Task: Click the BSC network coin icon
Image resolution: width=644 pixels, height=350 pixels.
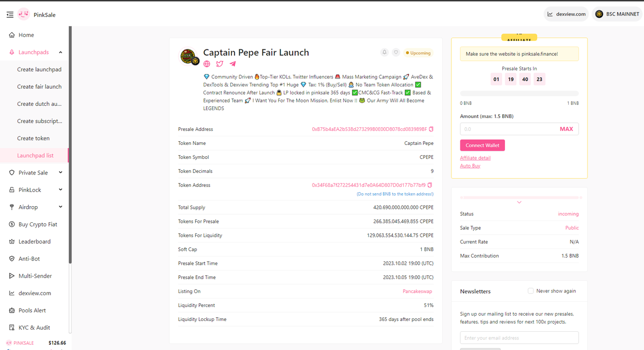Action: pyautogui.click(x=599, y=14)
